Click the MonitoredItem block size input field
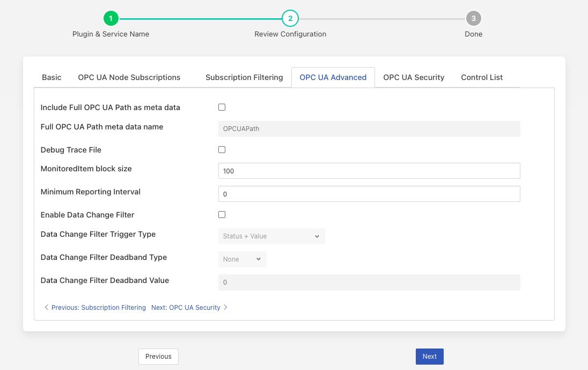Viewport: 588px width, 370px height. [x=369, y=170]
